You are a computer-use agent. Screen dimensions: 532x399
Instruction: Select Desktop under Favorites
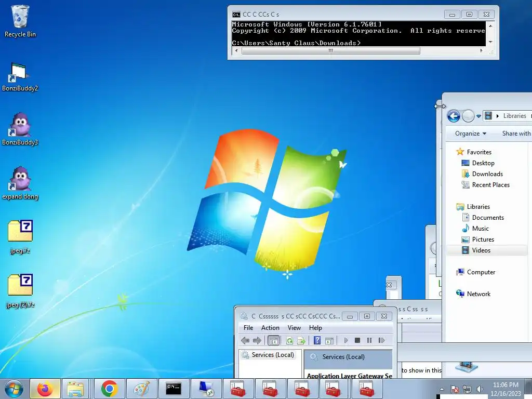coord(478,163)
